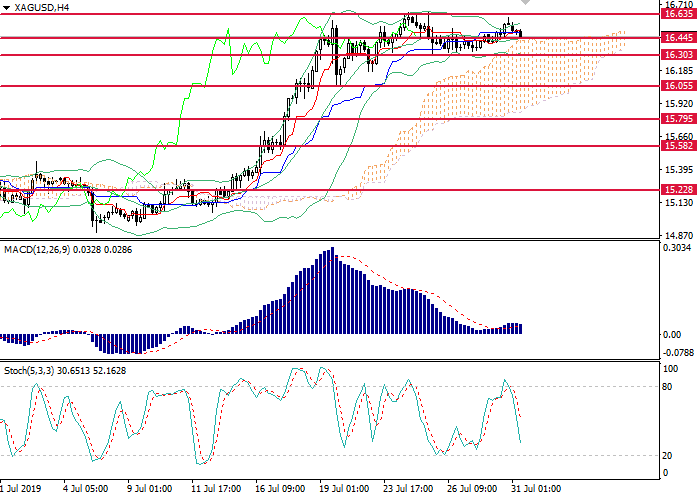The image size is (700, 500).
Task: Click the 15.395 price axis value
Action: (x=679, y=170)
